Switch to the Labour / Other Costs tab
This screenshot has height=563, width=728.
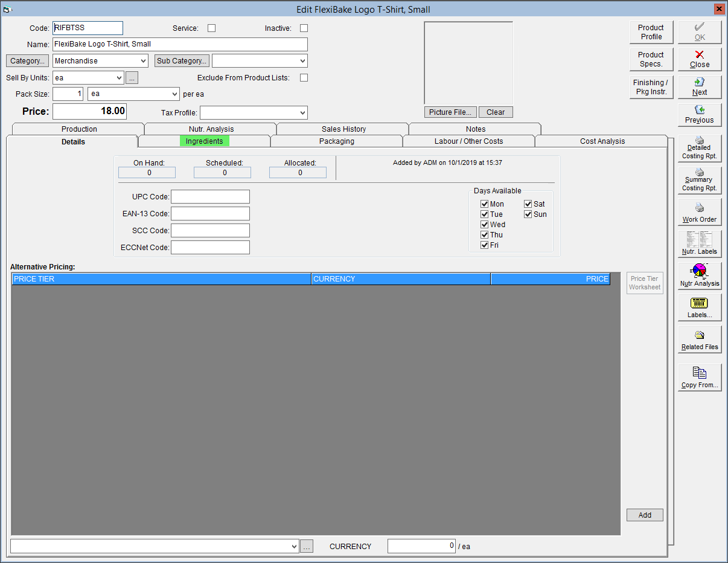(x=468, y=141)
